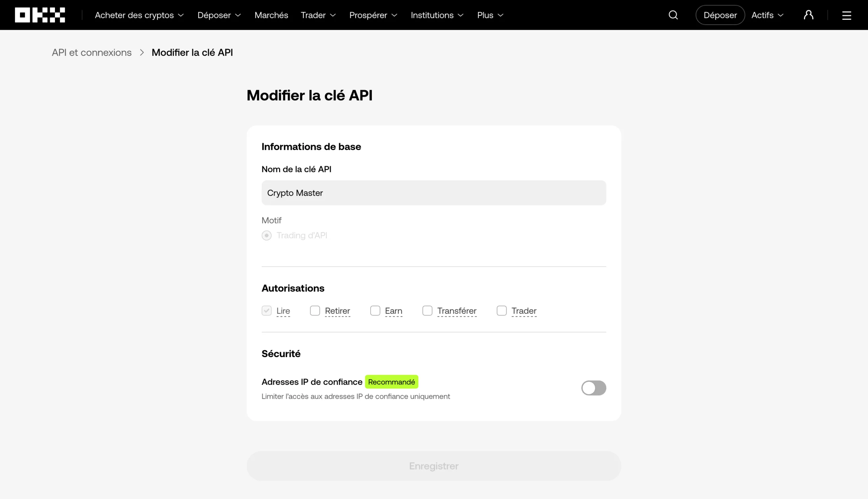Click the Lire permission checkbox
The width and height of the screenshot is (868, 499).
(267, 311)
